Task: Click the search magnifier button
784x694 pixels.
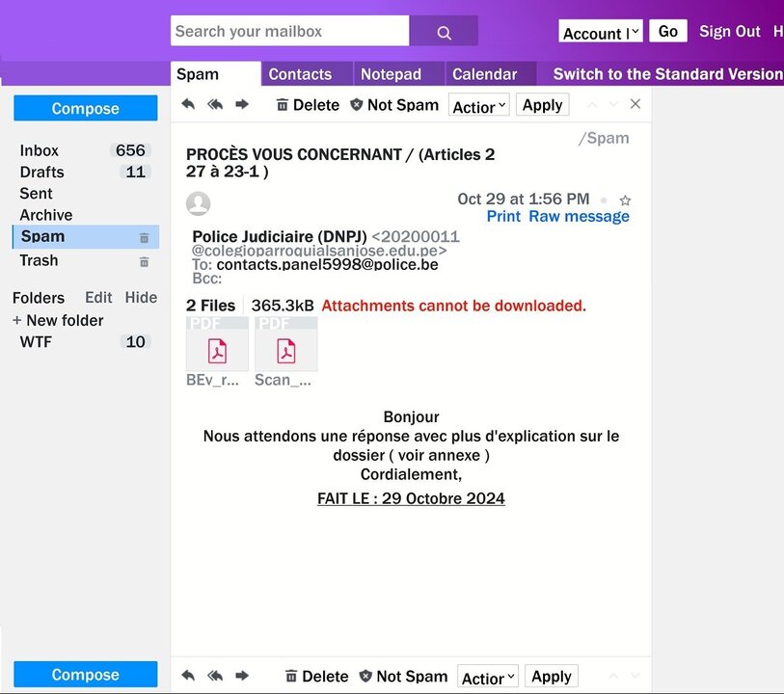Action: pos(444,32)
